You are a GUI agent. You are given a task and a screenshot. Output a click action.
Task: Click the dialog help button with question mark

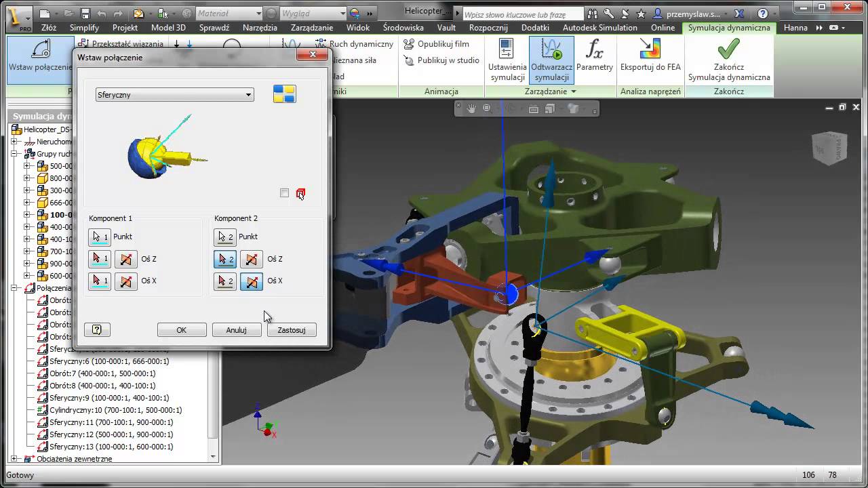pyautogui.click(x=97, y=329)
